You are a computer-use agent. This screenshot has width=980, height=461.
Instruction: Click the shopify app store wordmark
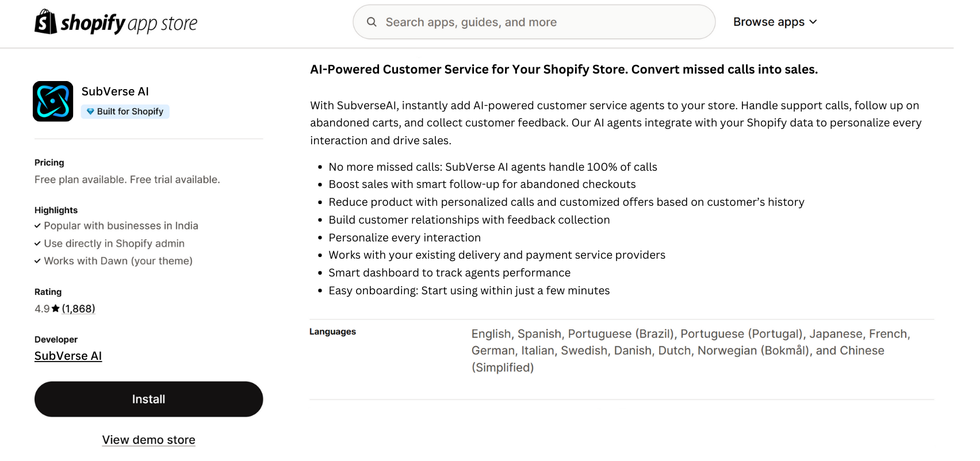[129, 23]
